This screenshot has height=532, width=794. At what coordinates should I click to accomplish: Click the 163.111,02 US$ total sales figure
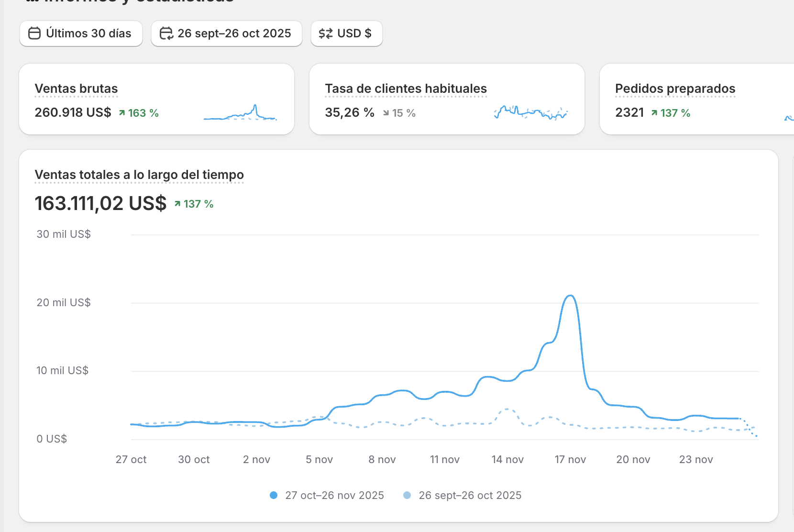(x=100, y=203)
